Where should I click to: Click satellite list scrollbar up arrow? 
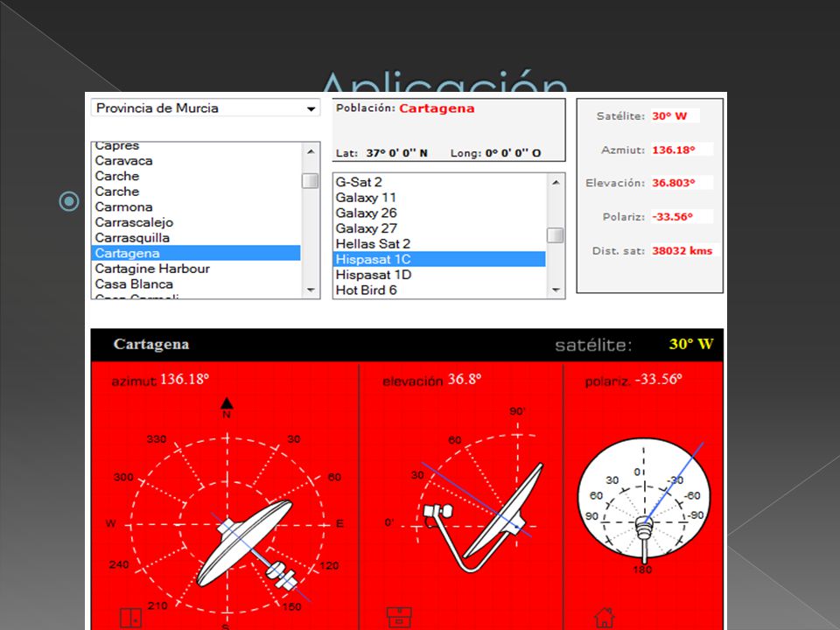pos(556,183)
